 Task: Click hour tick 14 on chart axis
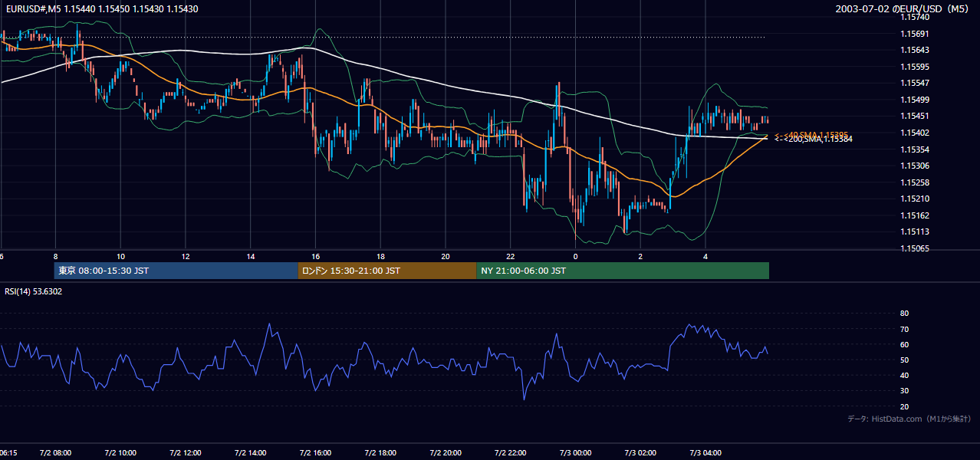(251, 257)
